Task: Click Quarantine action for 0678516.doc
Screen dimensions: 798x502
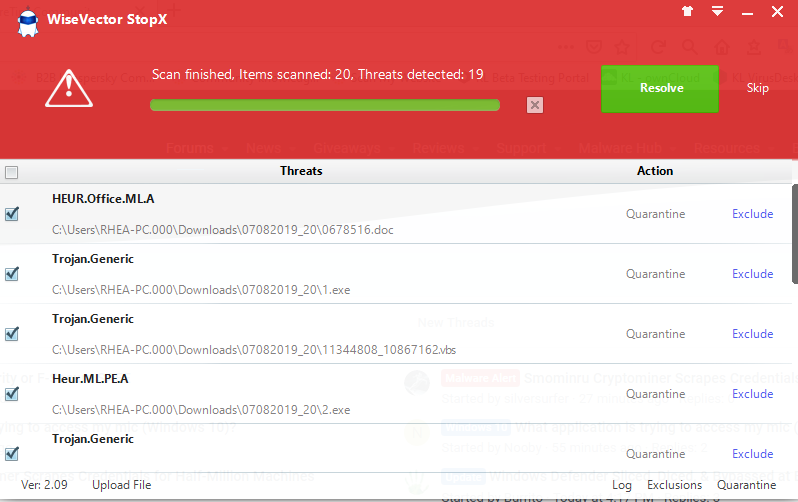Action: point(656,214)
